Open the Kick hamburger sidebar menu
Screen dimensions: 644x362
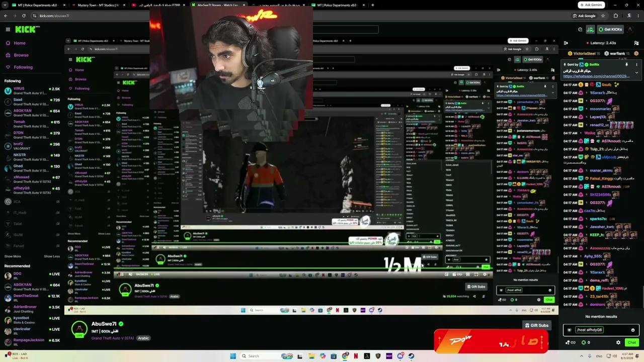(8, 29)
